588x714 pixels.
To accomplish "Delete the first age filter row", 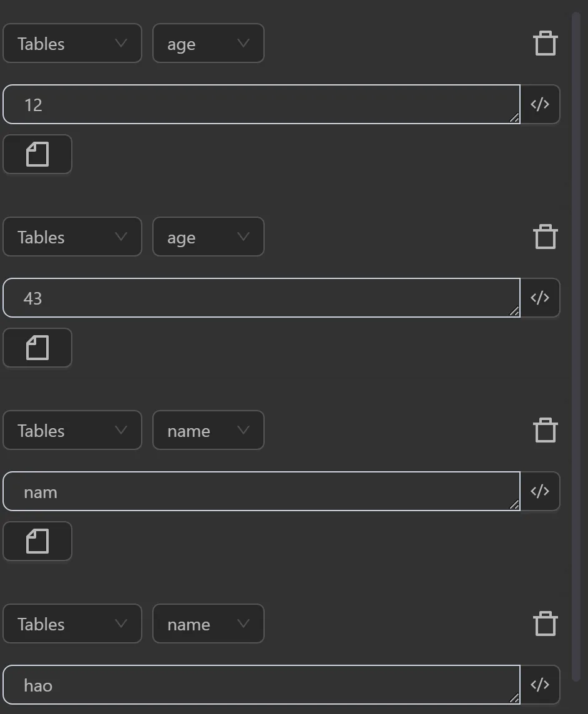I will coord(545,42).
